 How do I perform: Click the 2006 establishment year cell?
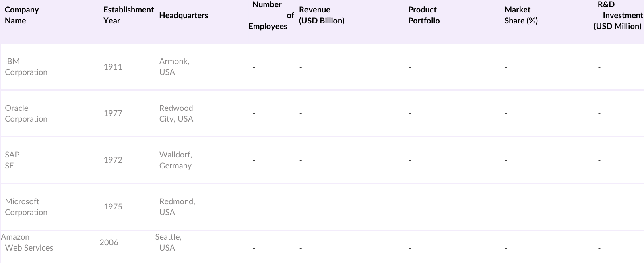pos(109,242)
